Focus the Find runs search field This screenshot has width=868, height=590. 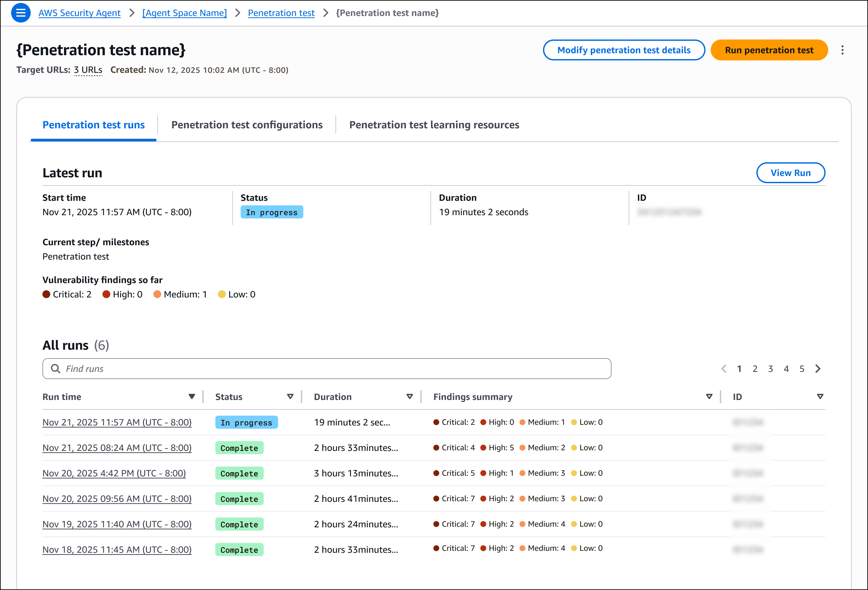(336, 369)
